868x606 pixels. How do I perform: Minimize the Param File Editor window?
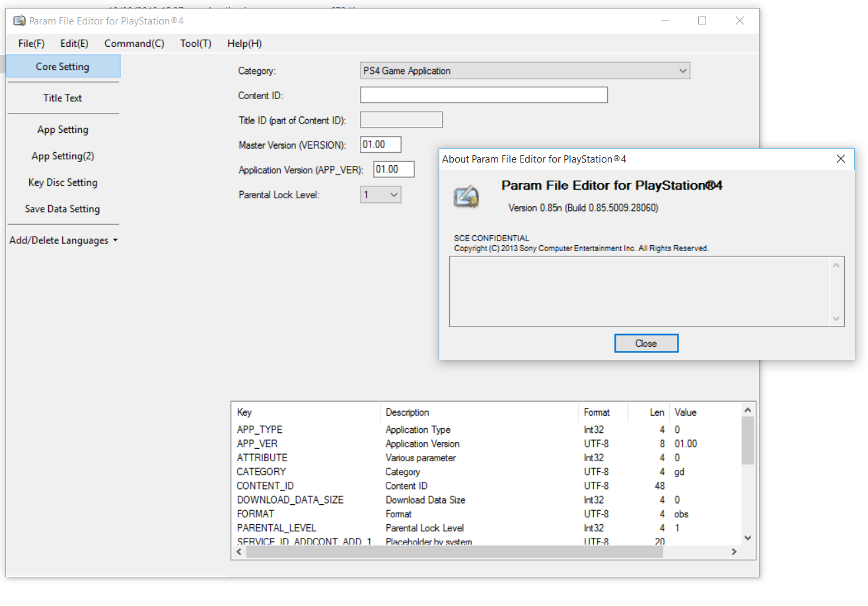665,20
